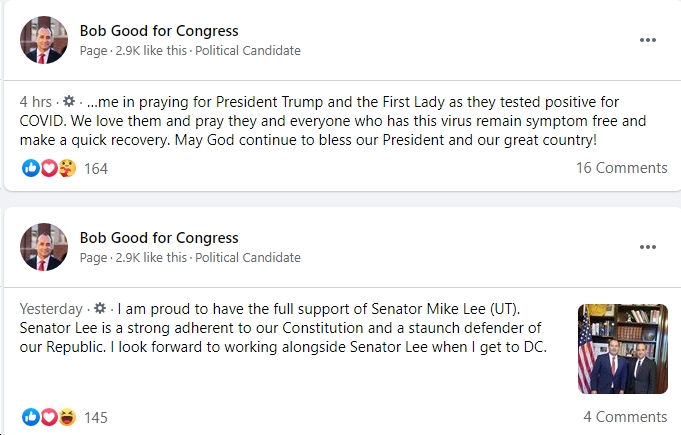681x435 pixels.
Task: Click Love reaction icon on first post
Action: tap(49, 168)
